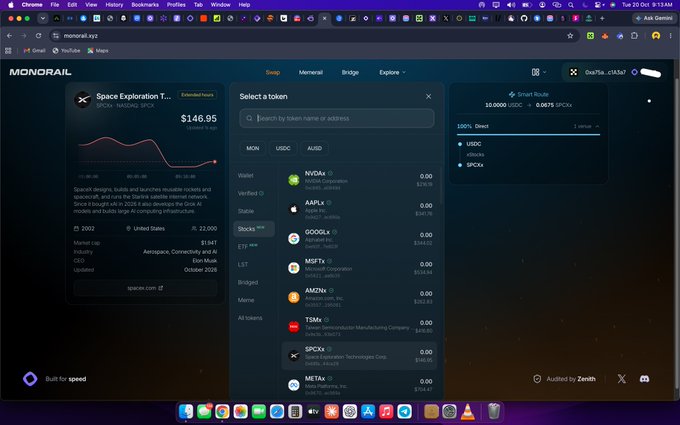Screen dimensions: 680x425
Task: Open VLC from the Dock
Action: (468, 411)
